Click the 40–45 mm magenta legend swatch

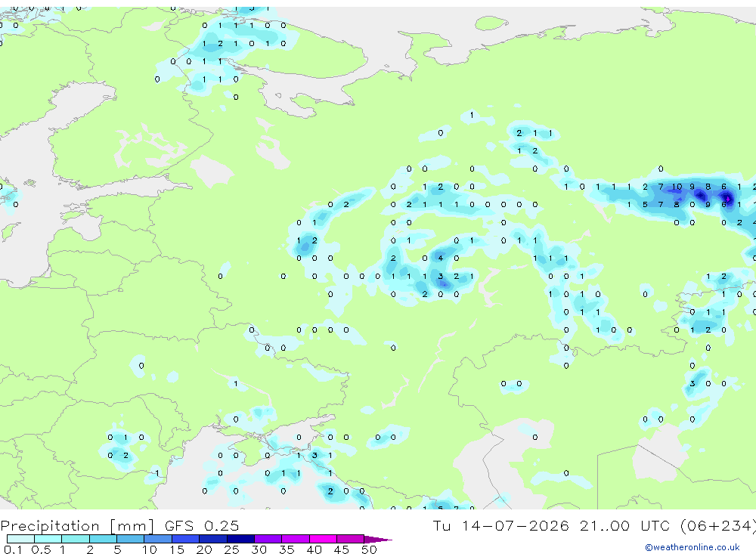(323, 539)
